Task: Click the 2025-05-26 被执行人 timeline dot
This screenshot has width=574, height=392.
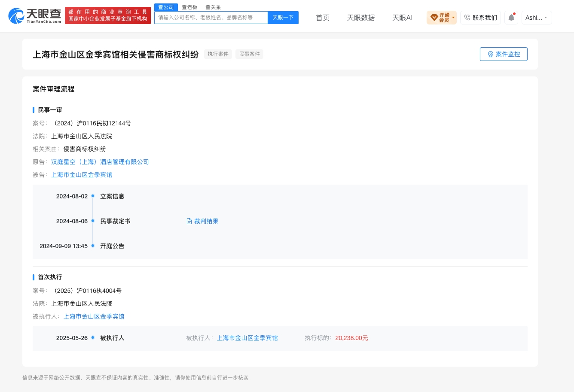Action: [93, 338]
